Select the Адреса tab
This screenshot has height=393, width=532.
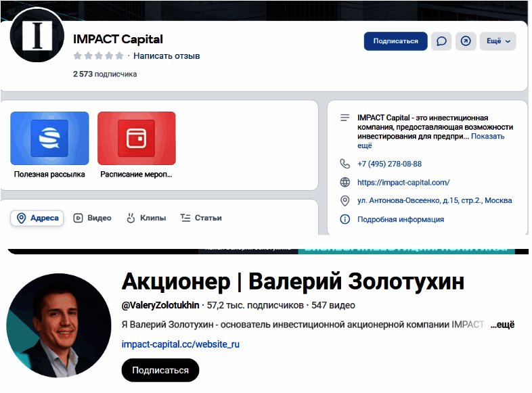click(x=37, y=218)
